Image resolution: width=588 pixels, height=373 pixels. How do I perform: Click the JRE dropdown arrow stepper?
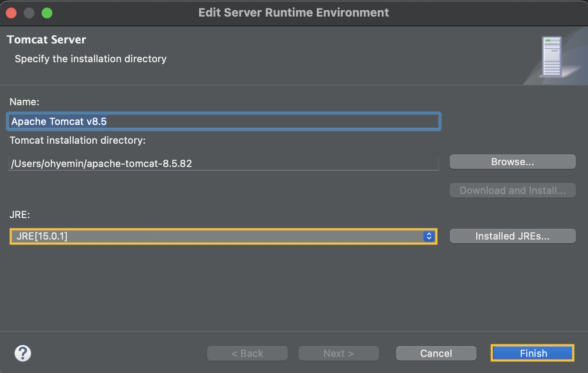[x=429, y=236]
